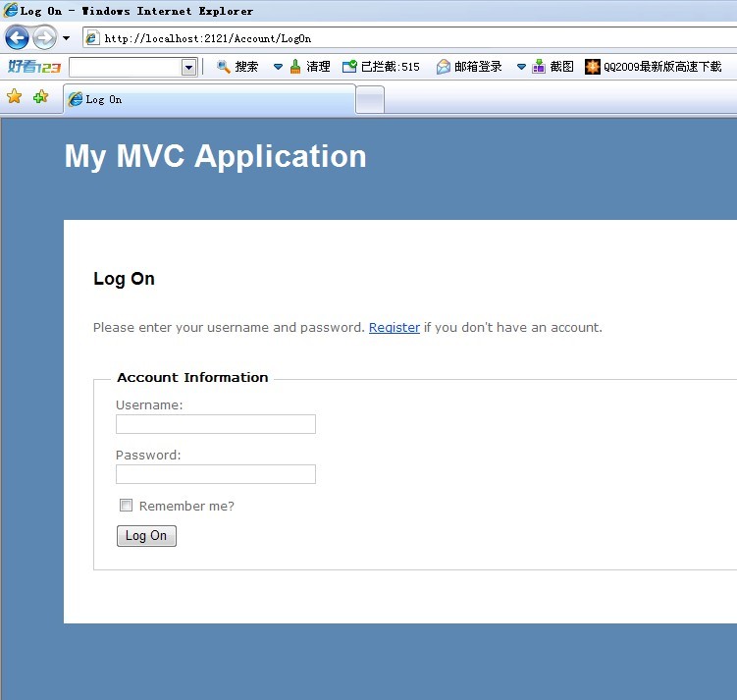Follow the Register link
Screen dimensions: 737x700
coord(395,327)
